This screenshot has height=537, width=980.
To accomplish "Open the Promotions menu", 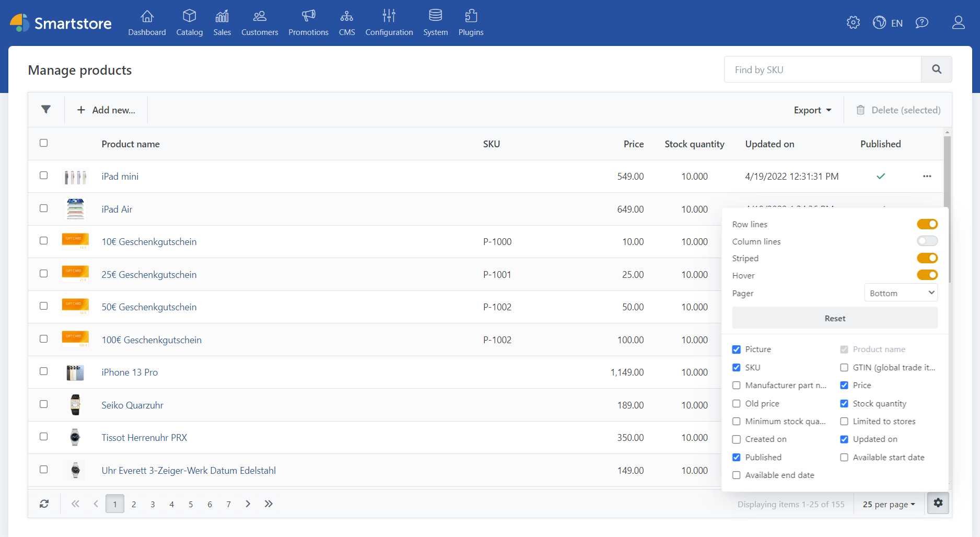I will [x=308, y=24].
